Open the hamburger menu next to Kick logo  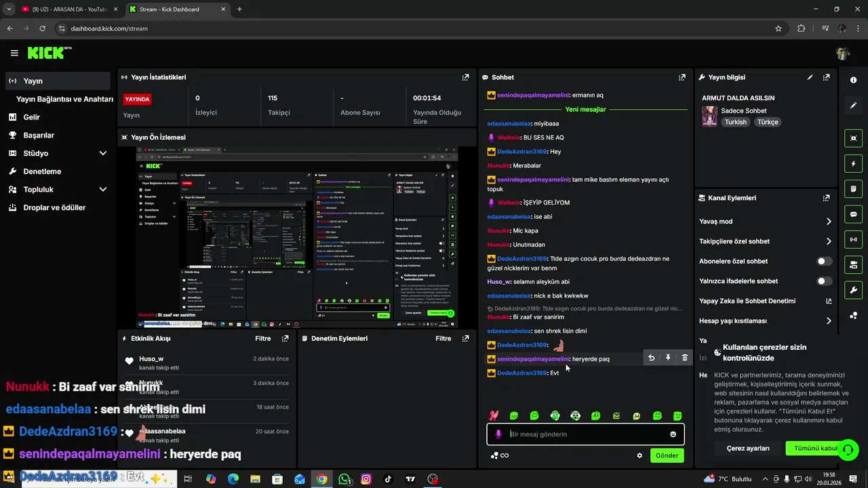point(14,53)
